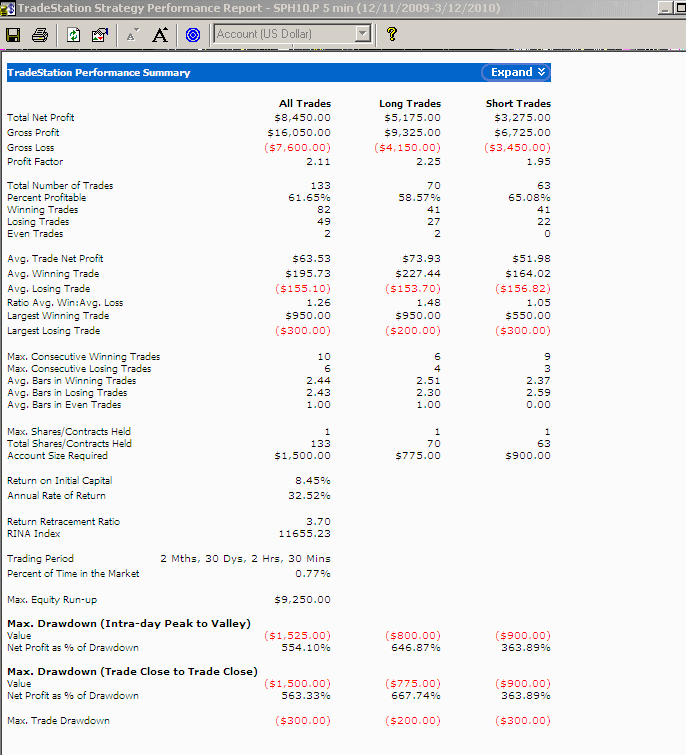This screenshot has width=686, height=755.
Task: Minimize the Strategy Performance Report window
Action: click(x=665, y=8)
